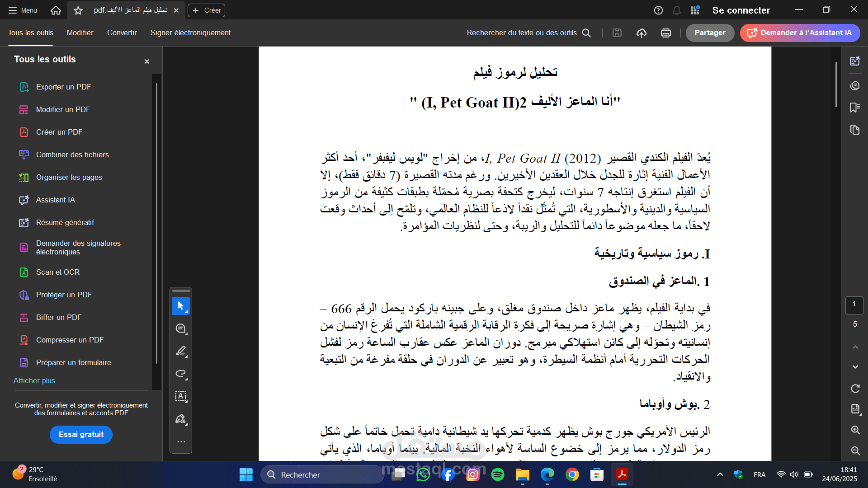This screenshot has height=488, width=868.
Task: Click Demander à l'Assistant IA
Action: (799, 33)
